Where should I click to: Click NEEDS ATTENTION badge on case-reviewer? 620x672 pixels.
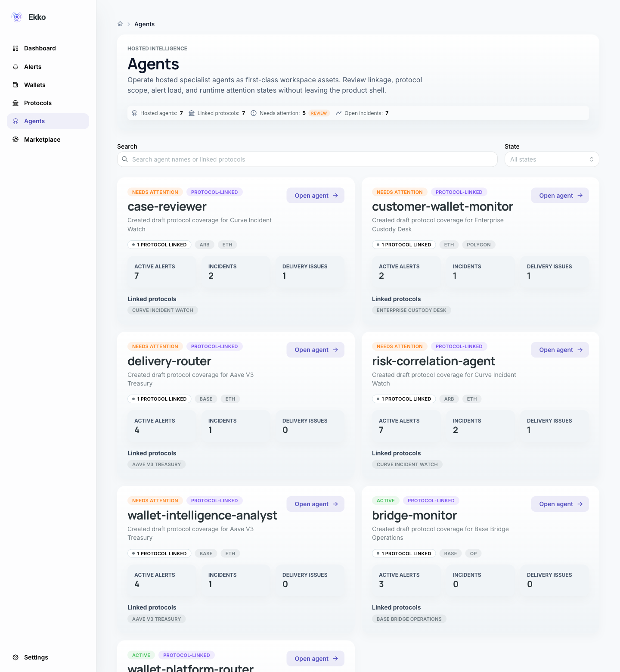click(155, 192)
